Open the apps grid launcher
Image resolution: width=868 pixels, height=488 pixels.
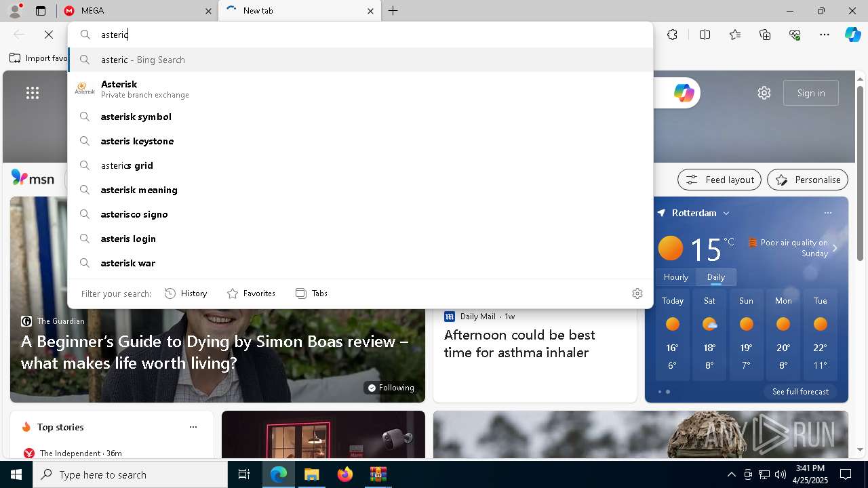pyautogui.click(x=33, y=93)
